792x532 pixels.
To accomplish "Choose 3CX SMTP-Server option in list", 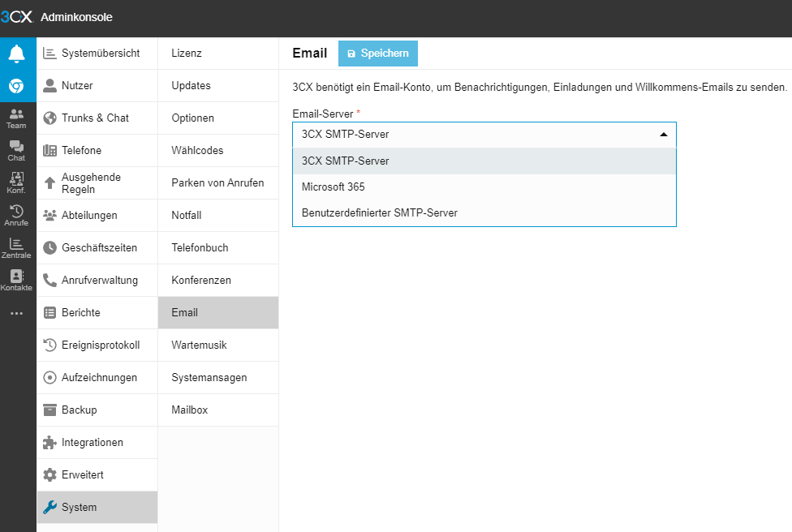I will 484,161.
